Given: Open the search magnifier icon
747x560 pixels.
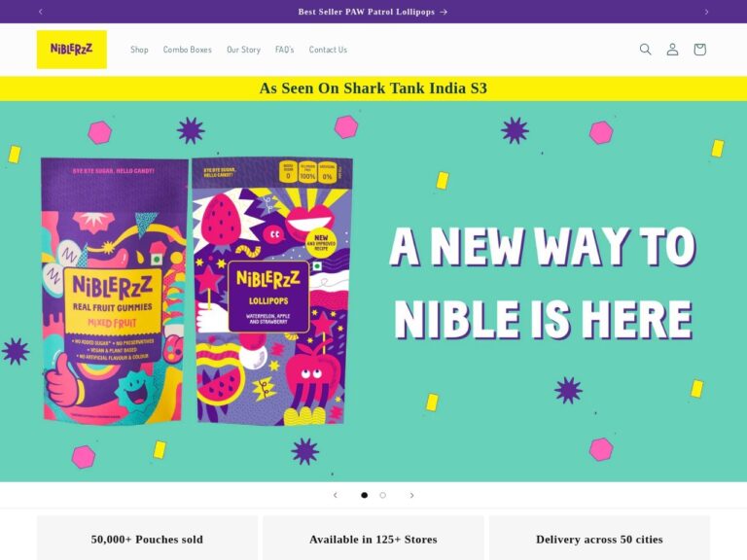Looking at the screenshot, I should click(645, 49).
